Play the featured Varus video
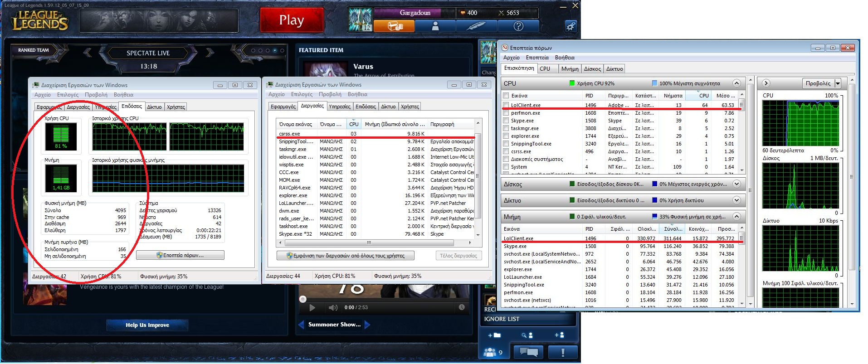The width and height of the screenshot is (868, 364). (x=312, y=307)
